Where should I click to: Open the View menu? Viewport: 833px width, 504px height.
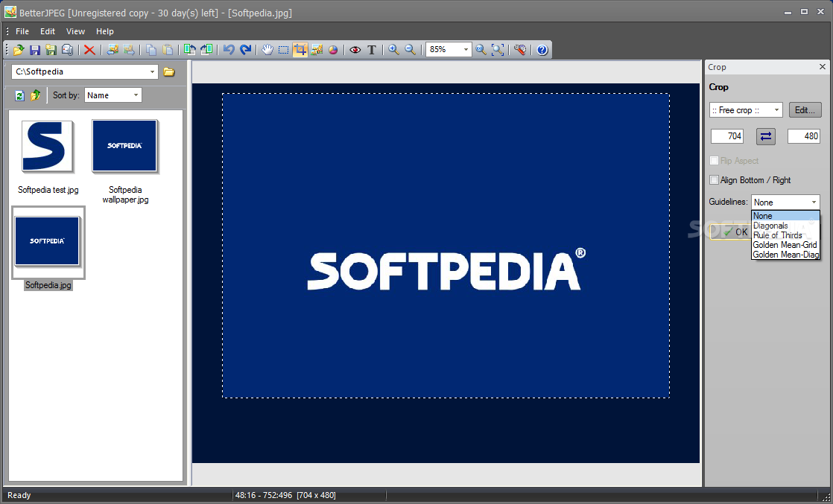(x=75, y=31)
